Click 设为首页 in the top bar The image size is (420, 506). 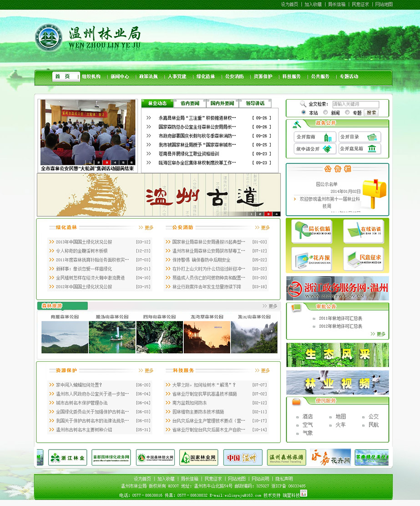(x=289, y=4)
